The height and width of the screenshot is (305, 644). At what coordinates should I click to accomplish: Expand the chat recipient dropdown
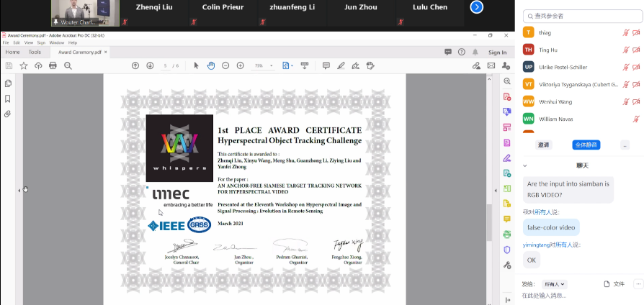click(x=555, y=284)
